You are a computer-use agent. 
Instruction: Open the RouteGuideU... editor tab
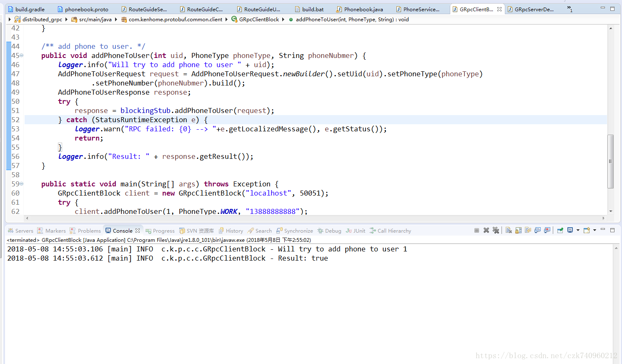pyautogui.click(x=258, y=9)
